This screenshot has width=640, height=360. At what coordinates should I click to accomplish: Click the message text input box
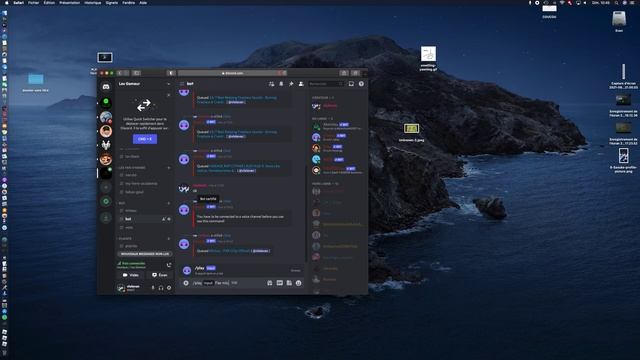click(x=242, y=283)
